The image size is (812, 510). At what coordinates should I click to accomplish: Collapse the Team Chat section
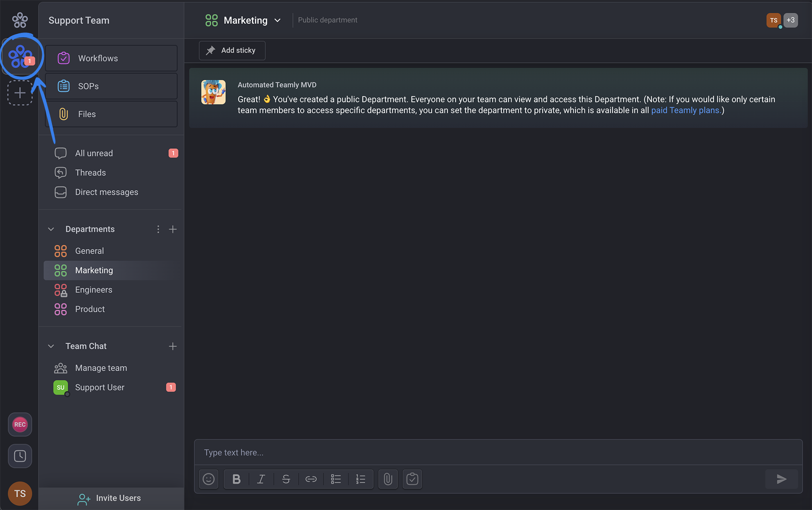(x=51, y=346)
